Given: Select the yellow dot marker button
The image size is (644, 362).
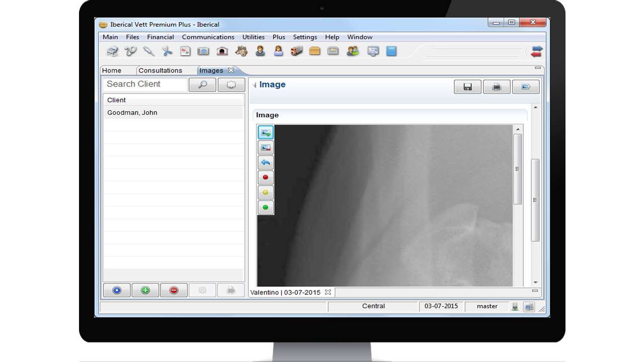Looking at the screenshot, I should point(266,192).
